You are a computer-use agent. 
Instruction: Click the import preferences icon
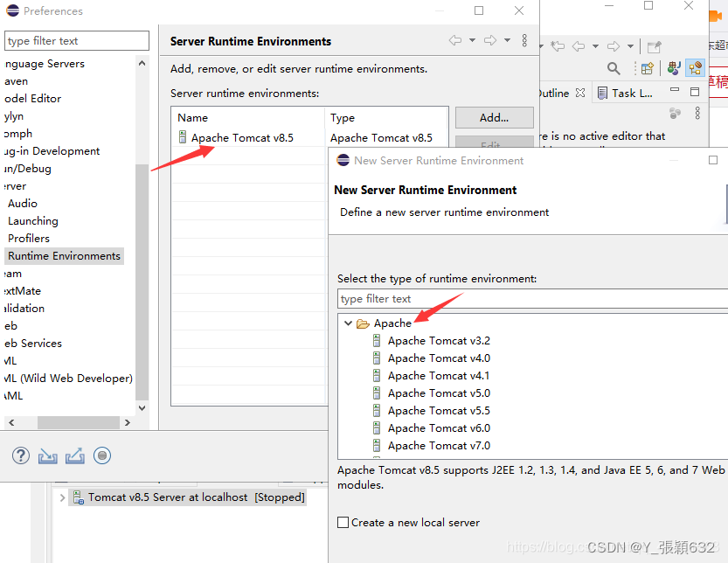click(x=47, y=455)
